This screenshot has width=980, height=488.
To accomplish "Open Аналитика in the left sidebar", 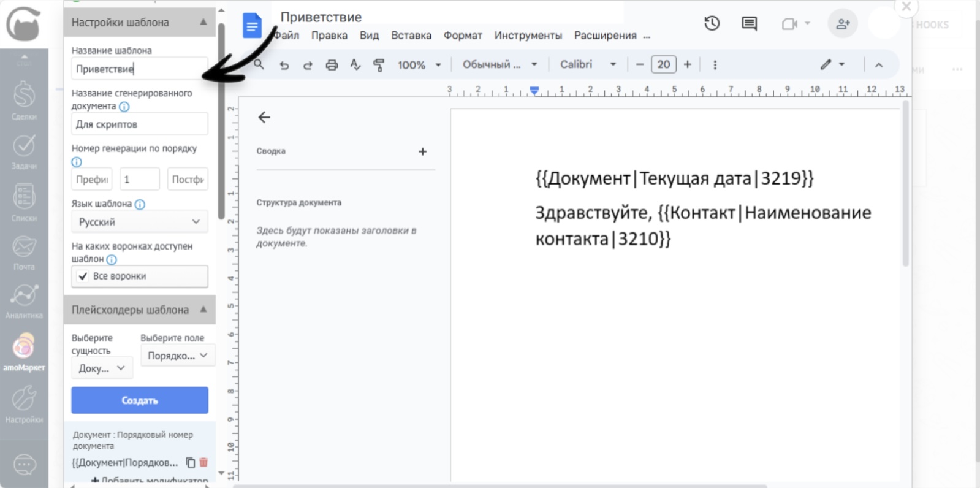I will [x=24, y=301].
